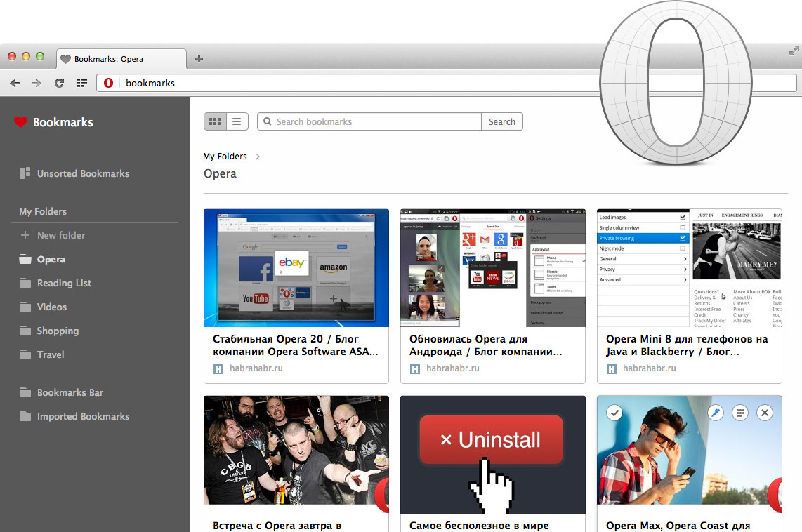Reload the page
The width and height of the screenshot is (802, 532).
tap(59, 83)
